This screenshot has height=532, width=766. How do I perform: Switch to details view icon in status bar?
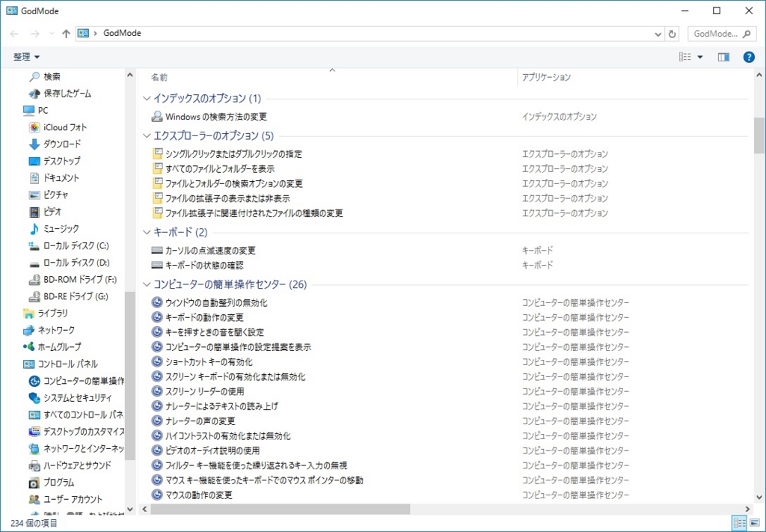[740, 523]
